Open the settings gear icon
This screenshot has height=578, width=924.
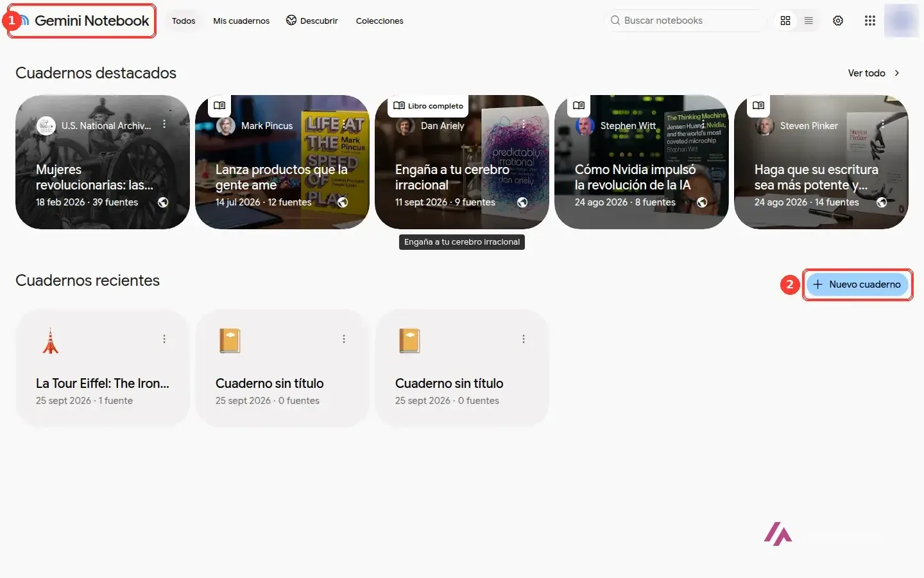pyautogui.click(x=838, y=21)
